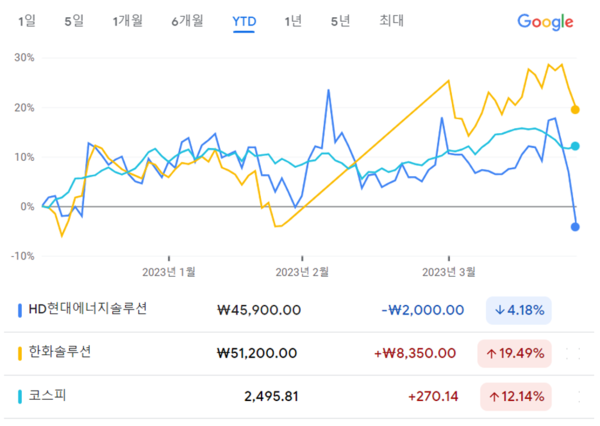Viewport: 600px width, 426px height.
Task: Click the up 19.49% change badge
Action: click(x=518, y=353)
